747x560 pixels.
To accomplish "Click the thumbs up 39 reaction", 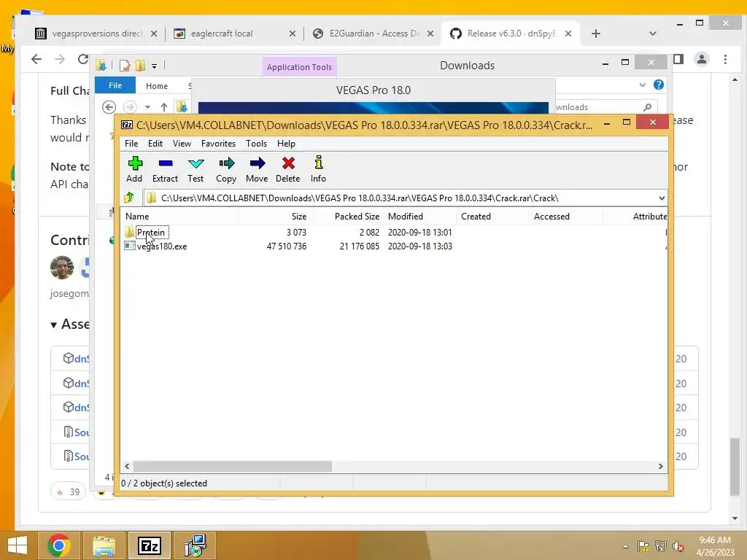I will coord(68,491).
